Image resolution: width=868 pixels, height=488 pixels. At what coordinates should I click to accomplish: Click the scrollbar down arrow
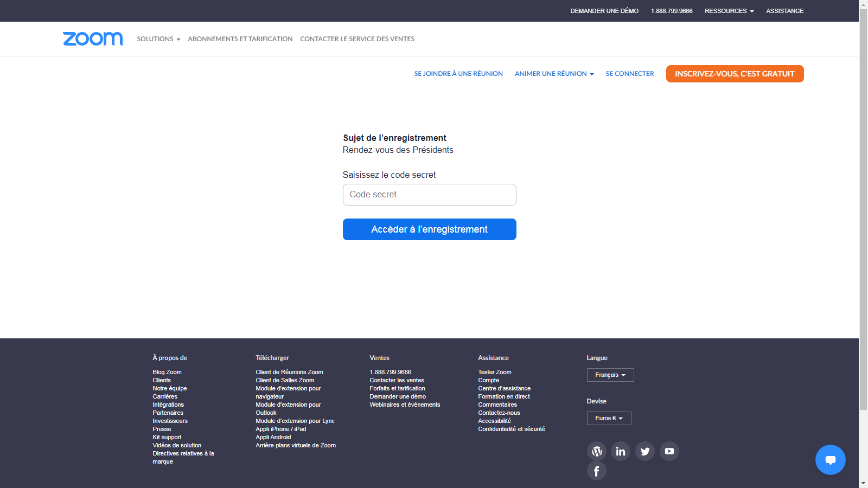click(x=863, y=483)
